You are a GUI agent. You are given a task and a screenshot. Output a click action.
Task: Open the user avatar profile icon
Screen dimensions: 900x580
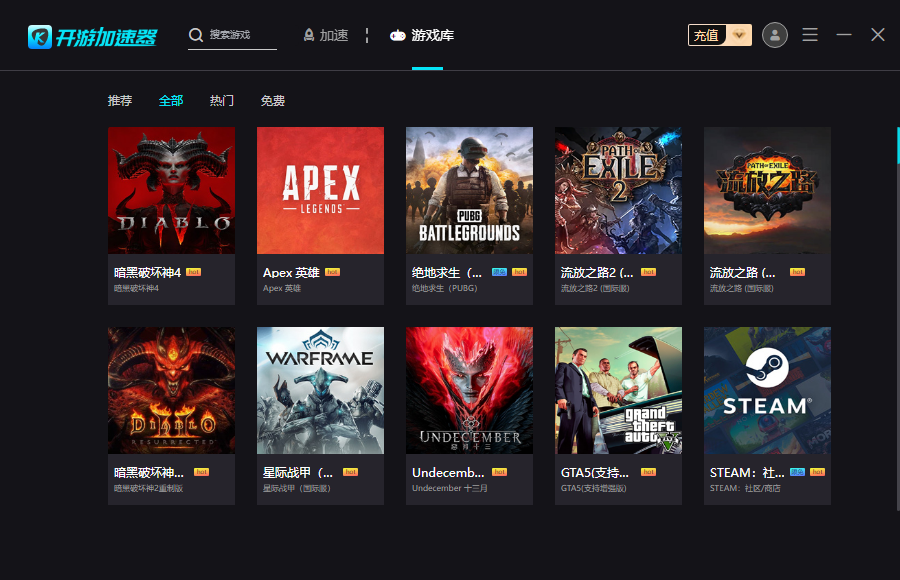click(774, 35)
